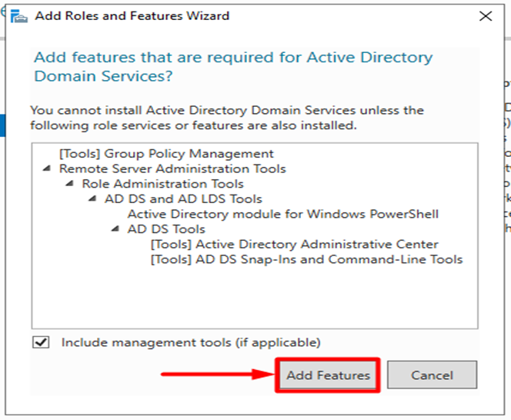Click the empty area of the features list
The height and width of the screenshot is (420, 511).
point(254,300)
